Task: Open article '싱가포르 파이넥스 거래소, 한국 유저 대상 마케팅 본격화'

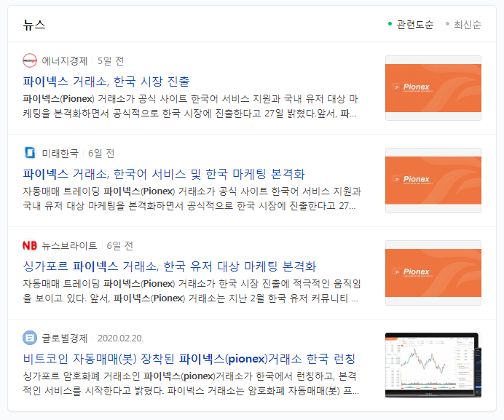Action: click(170, 266)
